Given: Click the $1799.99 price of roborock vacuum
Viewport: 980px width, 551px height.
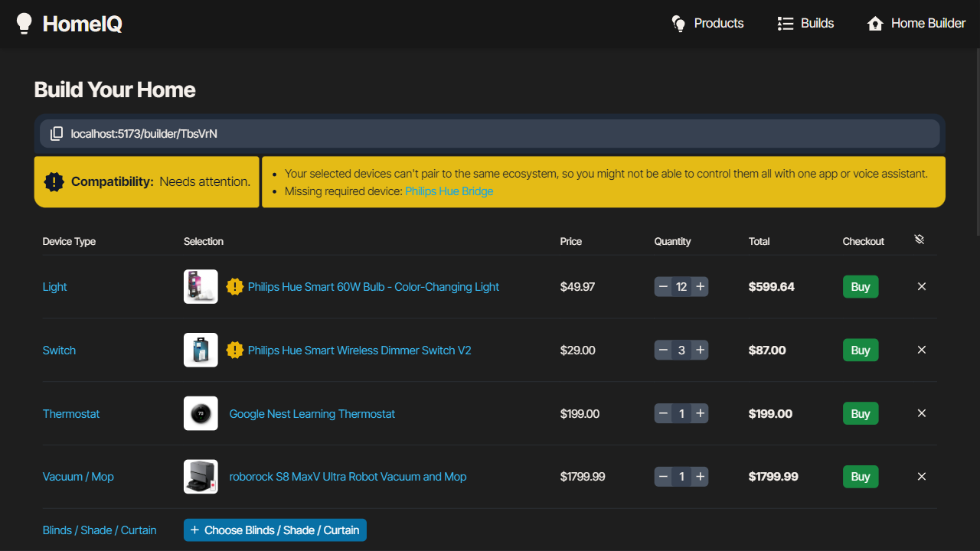Looking at the screenshot, I should 583,477.
